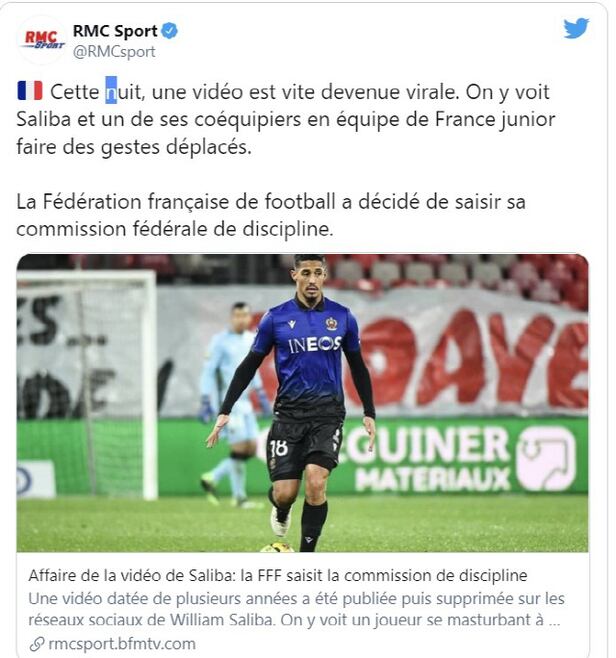The image size is (616, 658).
Task: Click the text 'commission fédérale de discipline.'
Action: [175, 229]
